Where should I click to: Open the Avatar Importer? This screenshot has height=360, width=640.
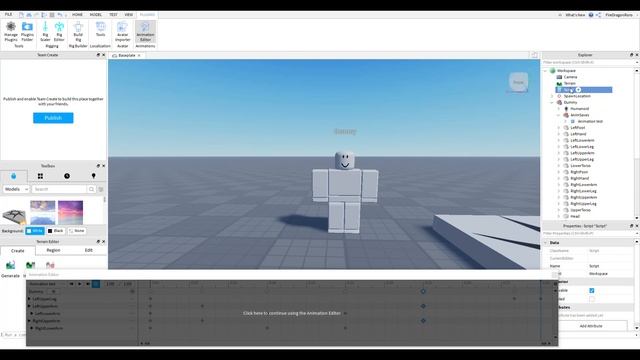[x=122, y=31]
